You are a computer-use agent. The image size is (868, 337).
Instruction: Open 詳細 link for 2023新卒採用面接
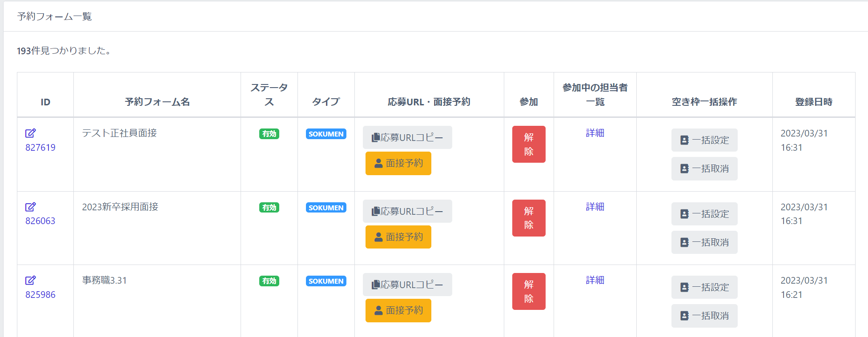click(595, 207)
